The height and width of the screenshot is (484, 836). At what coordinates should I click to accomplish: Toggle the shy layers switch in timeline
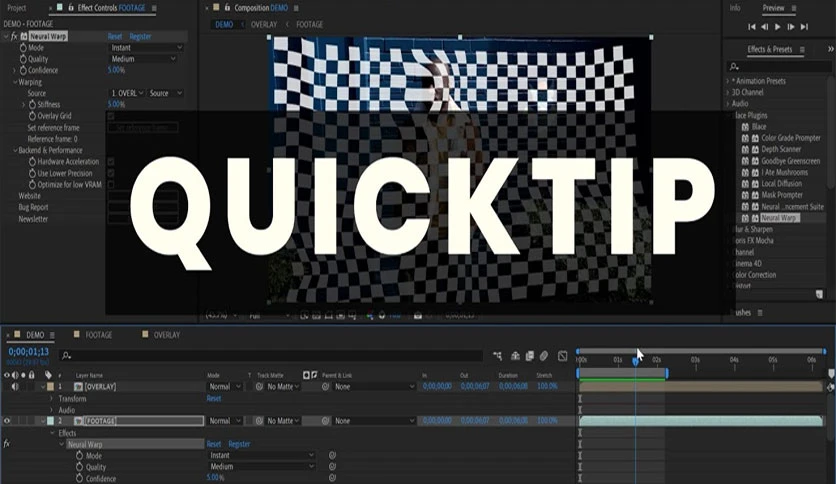click(515, 356)
